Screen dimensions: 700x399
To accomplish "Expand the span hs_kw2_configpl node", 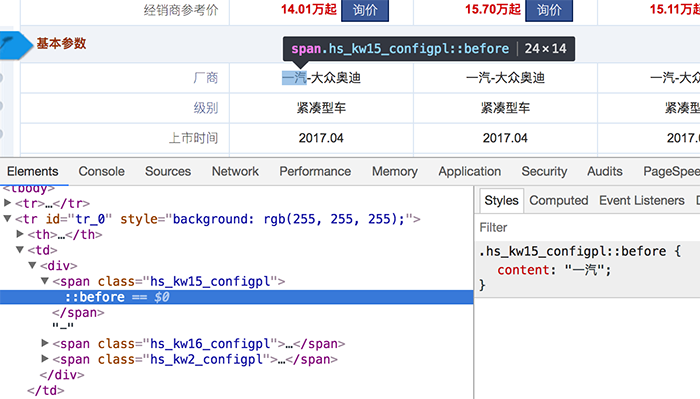I will tap(45, 359).
